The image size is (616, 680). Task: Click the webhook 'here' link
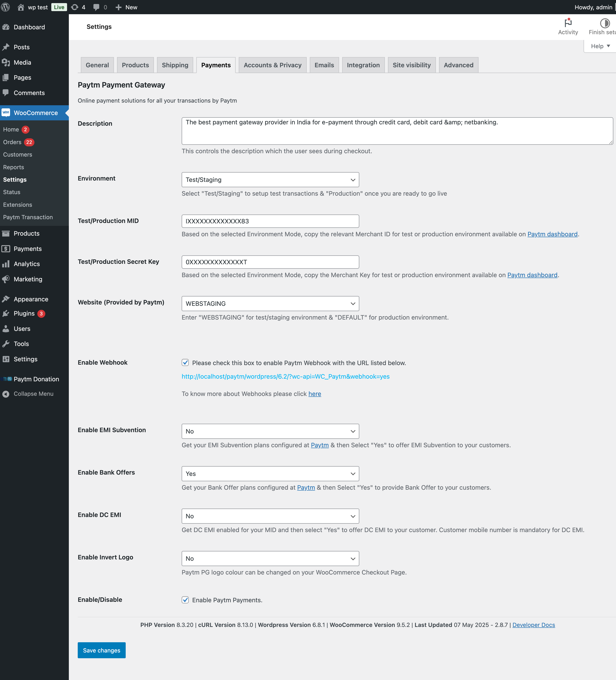pyautogui.click(x=315, y=394)
